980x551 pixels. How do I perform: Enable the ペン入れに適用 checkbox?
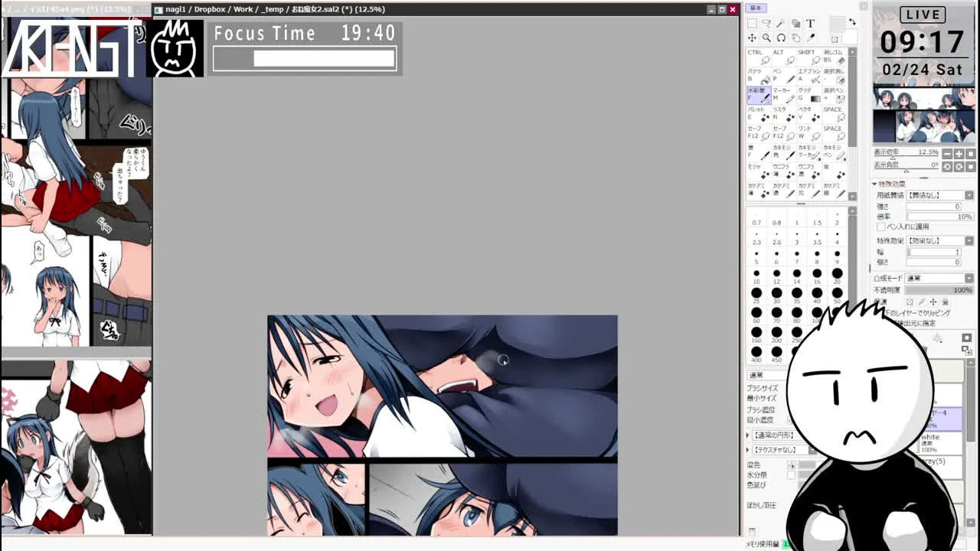[x=880, y=227]
